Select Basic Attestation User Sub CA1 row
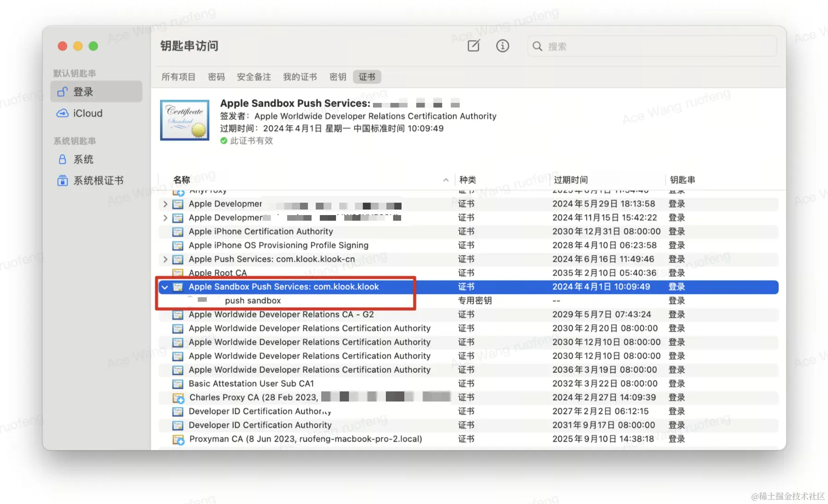 click(x=468, y=384)
